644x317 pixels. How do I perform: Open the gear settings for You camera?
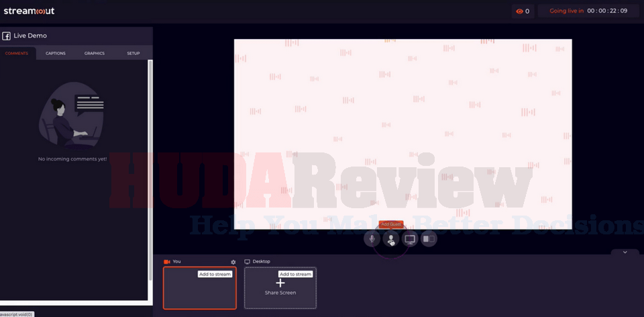pos(233,262)
